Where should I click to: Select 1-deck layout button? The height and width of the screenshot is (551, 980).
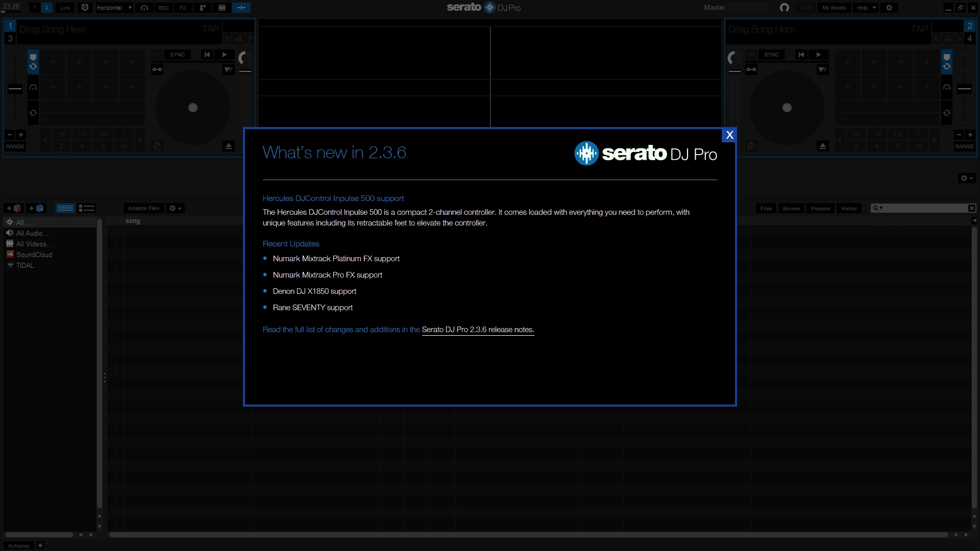(34, 8)
